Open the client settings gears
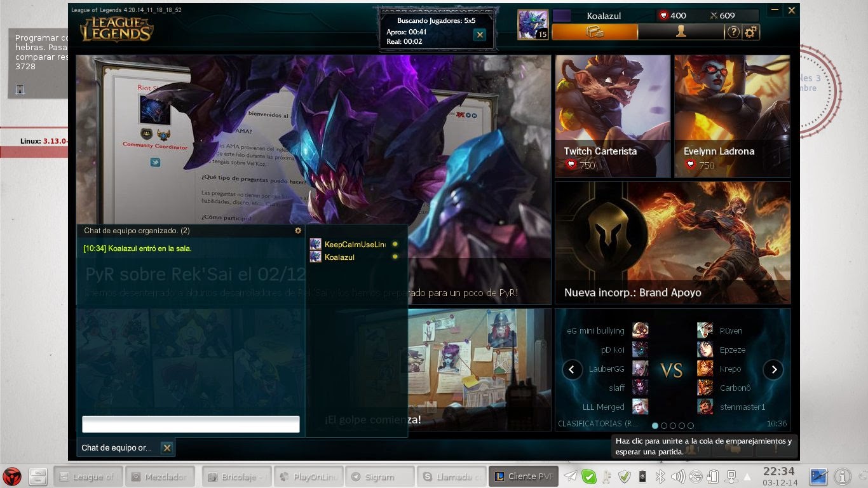Screen dimensions: 868x488 [x=750, y=32]
